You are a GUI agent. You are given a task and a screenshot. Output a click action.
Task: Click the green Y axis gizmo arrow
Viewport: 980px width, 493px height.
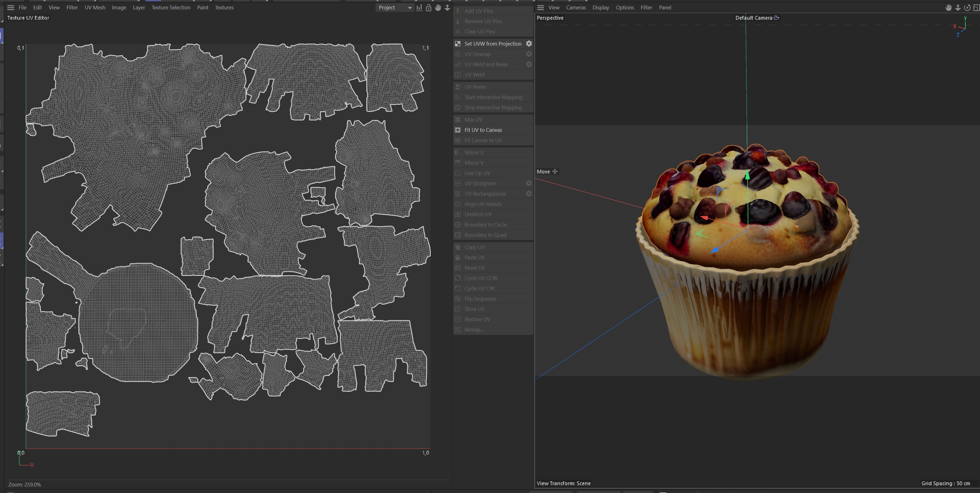(x=747, y=176)
